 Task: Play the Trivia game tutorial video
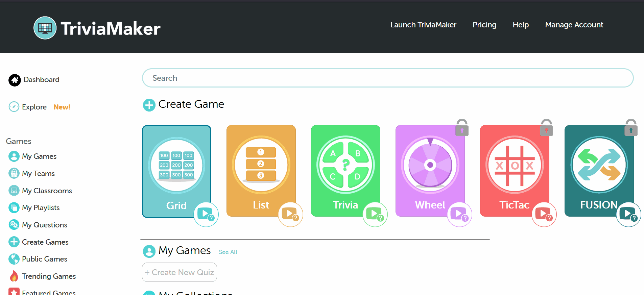point(375,214)
